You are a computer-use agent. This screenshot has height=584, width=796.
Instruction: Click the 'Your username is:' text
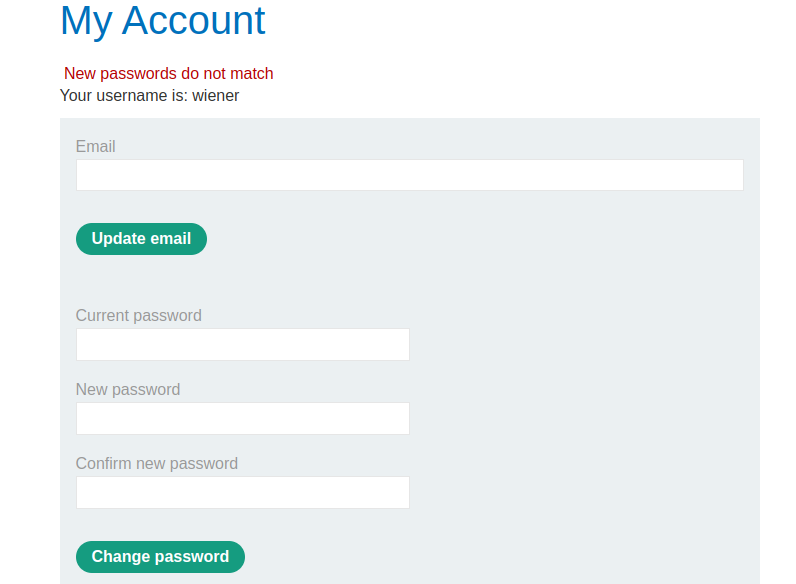(x=124, y=96)
